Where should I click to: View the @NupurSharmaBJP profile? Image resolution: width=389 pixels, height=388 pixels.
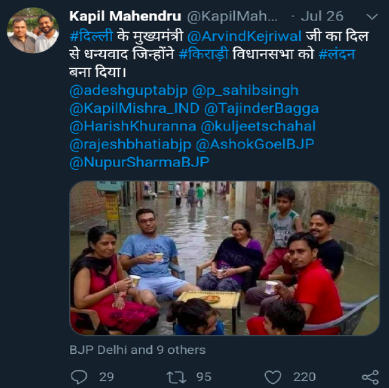(139, 162)
